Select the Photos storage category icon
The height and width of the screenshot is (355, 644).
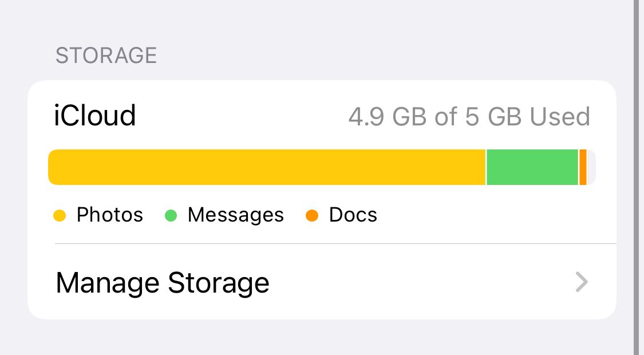60,215
